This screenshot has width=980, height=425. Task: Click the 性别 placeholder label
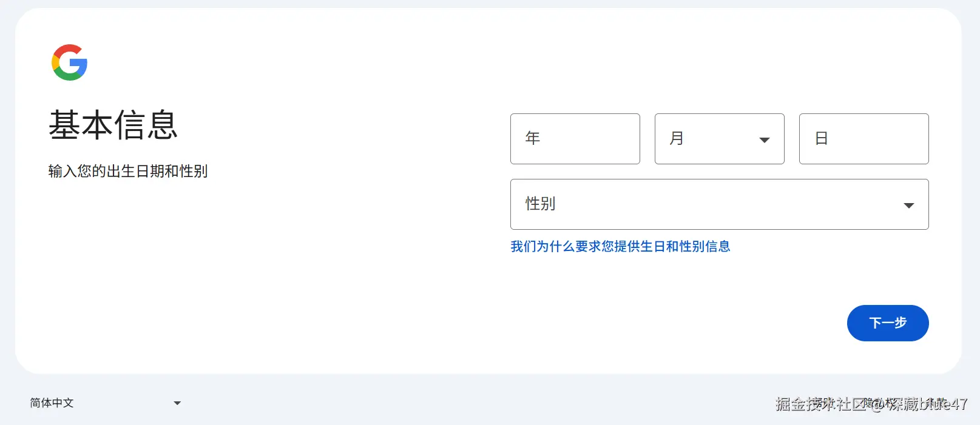tap(540, 204)
